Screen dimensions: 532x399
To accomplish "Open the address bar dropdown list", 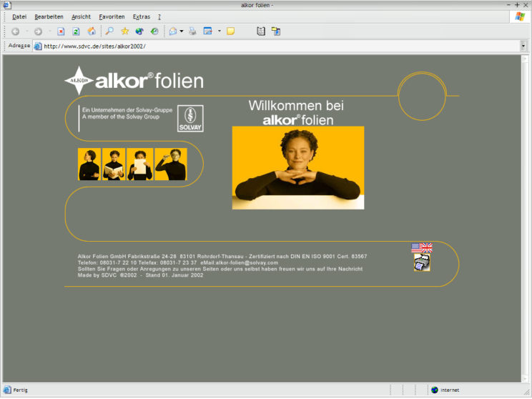I will pos(523,46).
